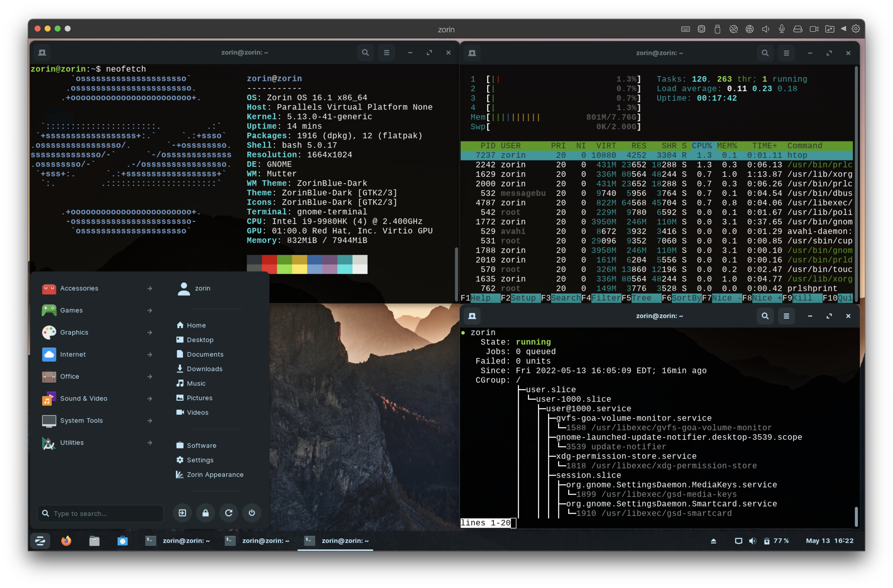Click F3 Search in htop footer

[x=561, y=298]
